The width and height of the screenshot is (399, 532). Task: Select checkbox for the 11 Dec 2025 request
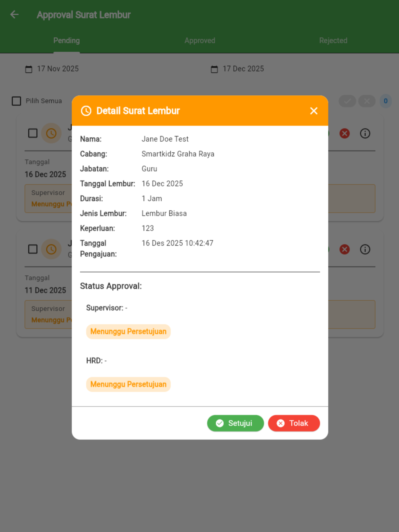33,249
